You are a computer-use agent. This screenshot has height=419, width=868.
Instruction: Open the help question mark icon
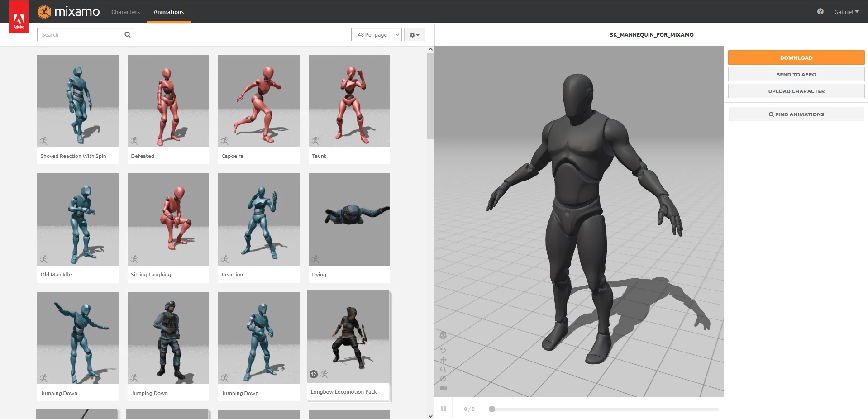tap(820, 12)
